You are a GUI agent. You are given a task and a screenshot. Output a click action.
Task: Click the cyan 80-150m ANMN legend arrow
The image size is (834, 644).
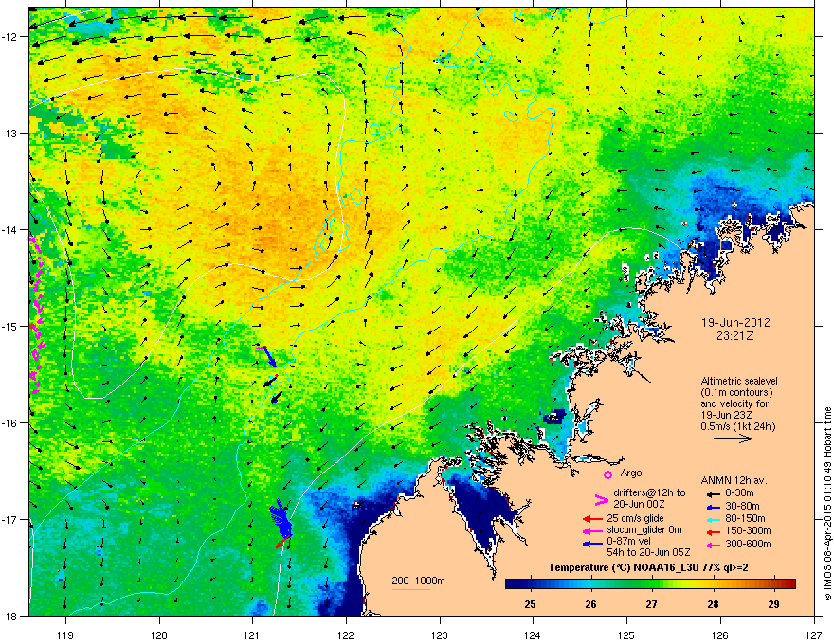[712, 519]
